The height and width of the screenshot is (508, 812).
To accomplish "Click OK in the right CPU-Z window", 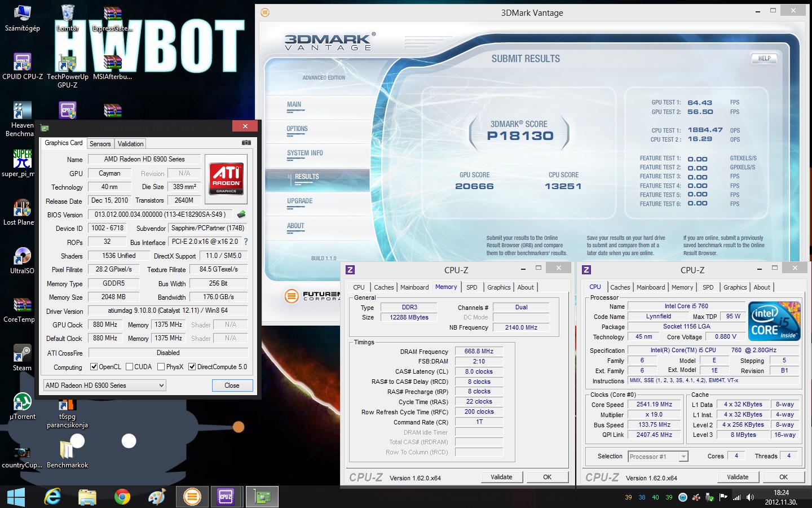I will [x=783, y=477].
